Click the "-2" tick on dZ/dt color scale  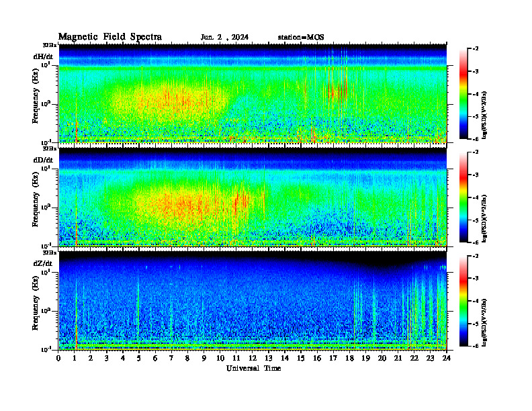click(x=476, y=256)
